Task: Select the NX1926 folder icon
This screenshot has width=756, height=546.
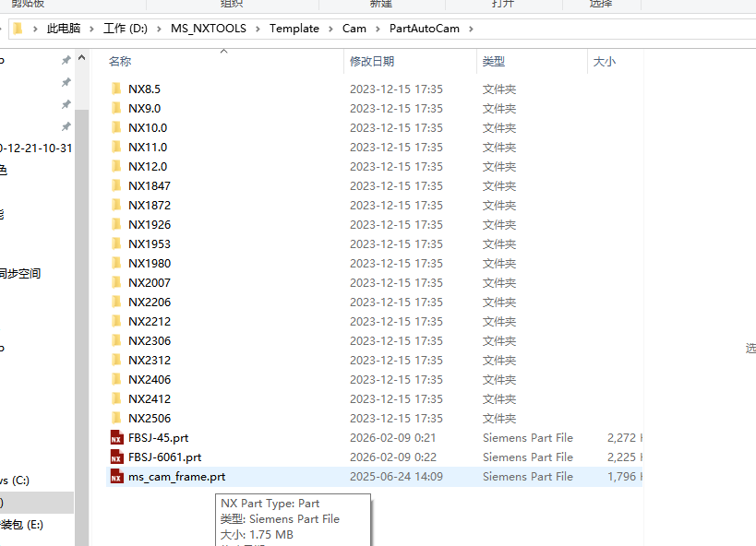Action: tap(116, 224)
